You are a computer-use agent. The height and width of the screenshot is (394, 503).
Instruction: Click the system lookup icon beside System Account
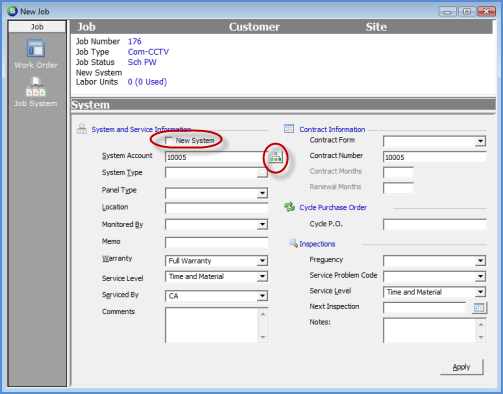(x=276, y=157)
